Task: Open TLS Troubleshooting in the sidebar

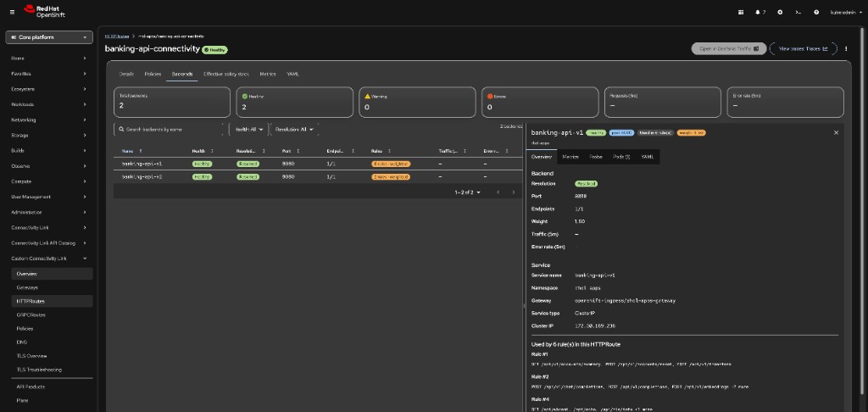Action: (52, 370)
